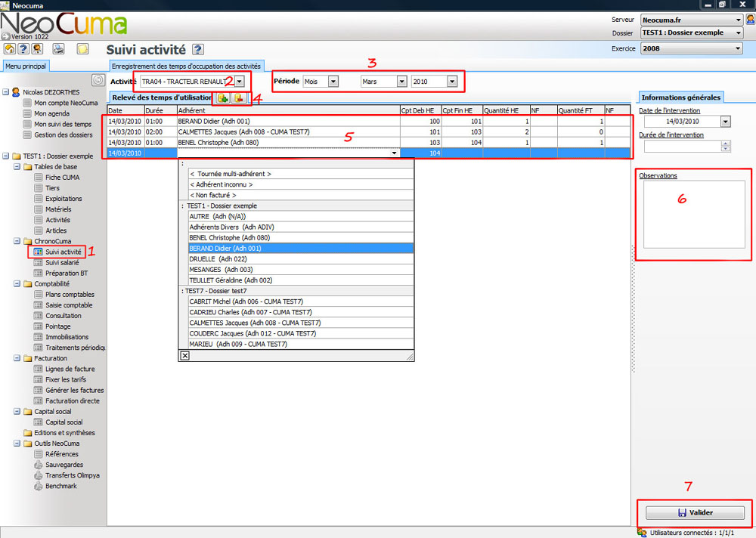Viewport: 756px width, 538px height.
Task: Click the Transferts Olimpya icon
Action: pyautogui.click(x=38, y=475)
